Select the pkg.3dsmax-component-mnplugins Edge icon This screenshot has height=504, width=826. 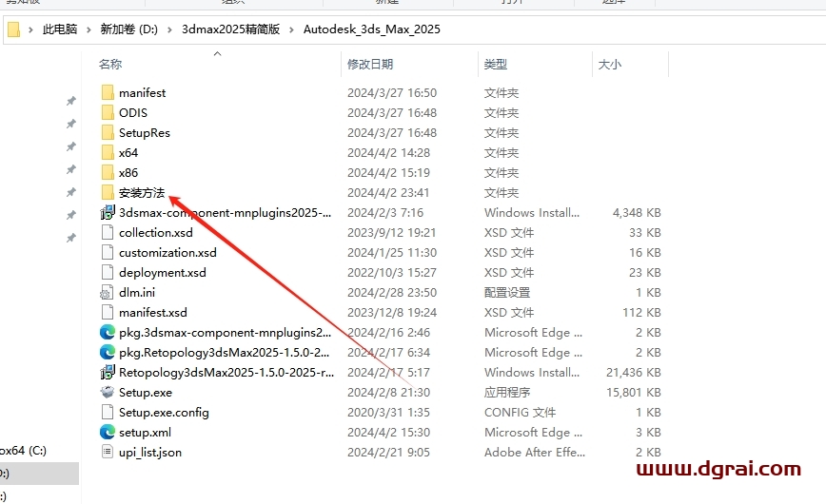pyautogui.click(x=108, y=332)
